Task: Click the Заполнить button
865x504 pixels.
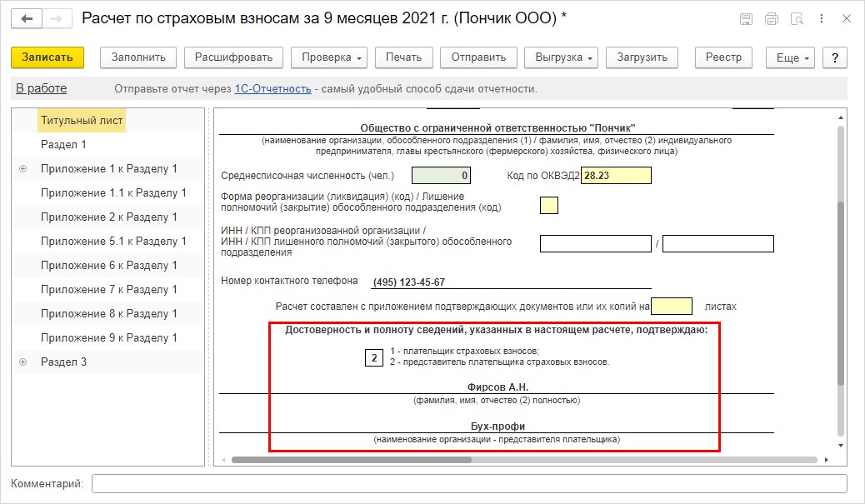Action: click(x=137, y=57)
